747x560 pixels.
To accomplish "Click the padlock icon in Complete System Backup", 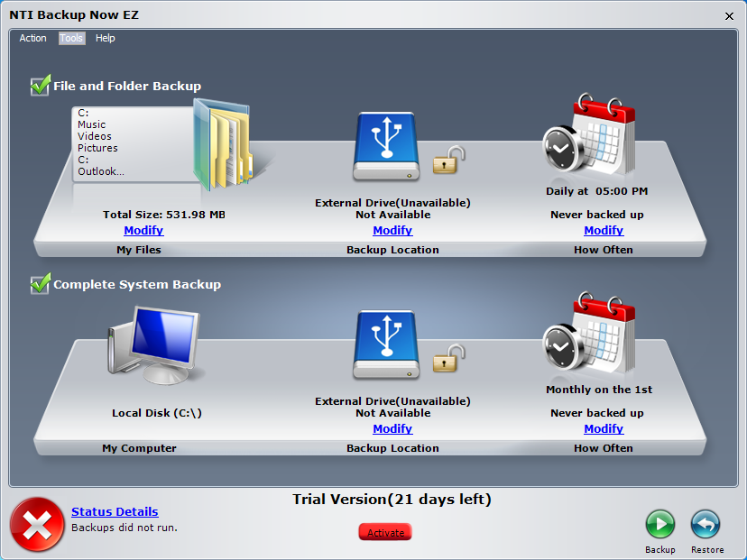I will 448,359.
